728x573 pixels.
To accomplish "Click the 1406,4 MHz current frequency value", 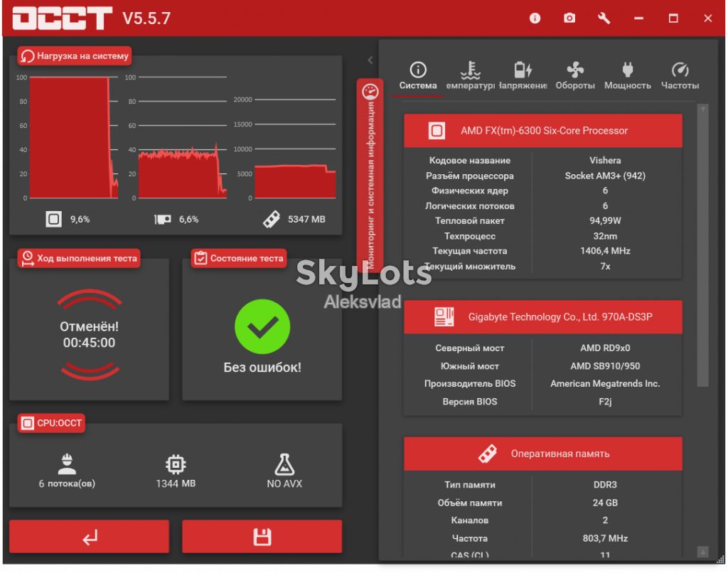I will 605,251.
